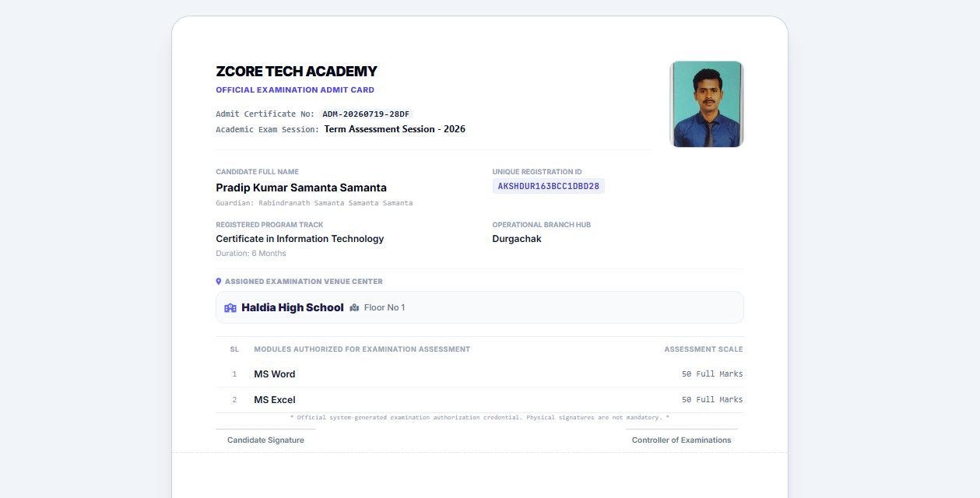The width and height of the screenshot is (980, 498).
Task: Click the SL column header
Action: pos(234,349)
